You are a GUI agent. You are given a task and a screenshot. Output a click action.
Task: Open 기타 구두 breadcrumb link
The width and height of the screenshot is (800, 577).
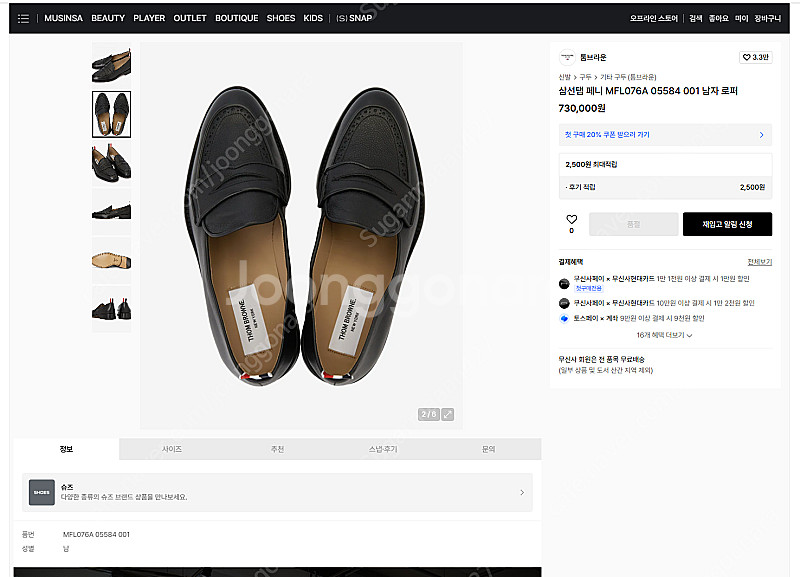pyautogui.click(x=628, y=77)
